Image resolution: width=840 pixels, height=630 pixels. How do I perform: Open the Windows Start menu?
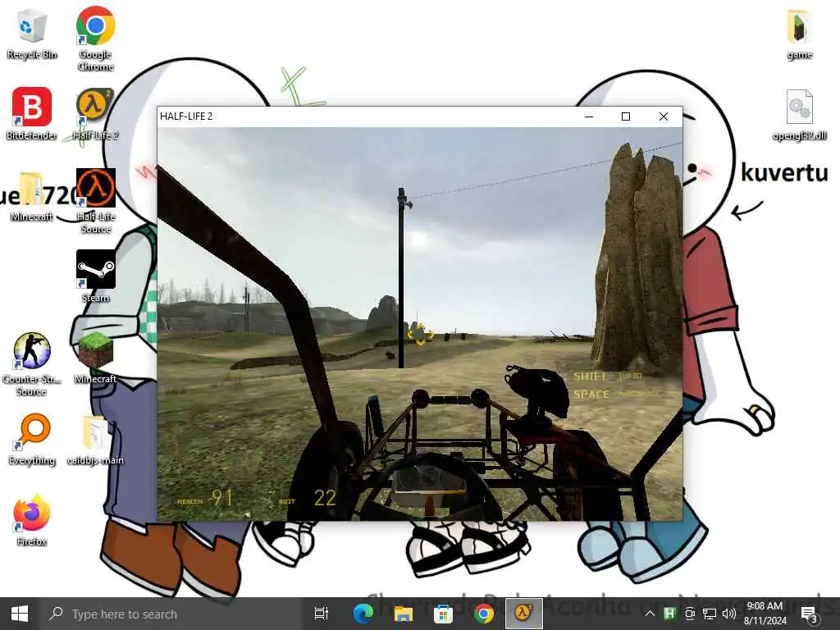(20, 614)
